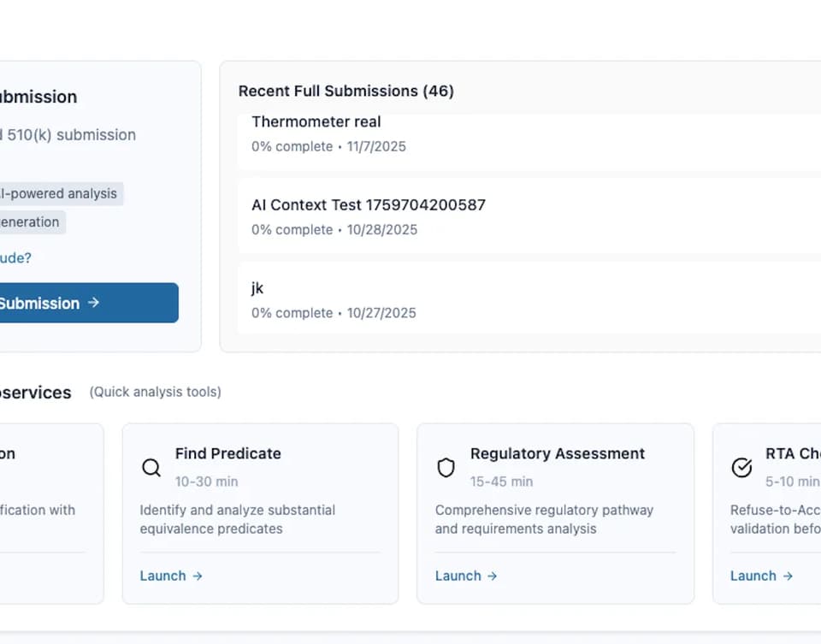Click the Regulatory Assessment description text
Viewport: 821px width, 644px height.
pyautogui.click(x=544, y=519)
